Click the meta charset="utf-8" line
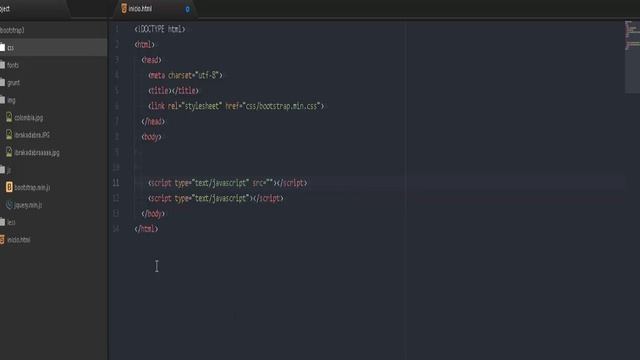The width and height of the screenshot is (640, 360). [x=185, y=76]
